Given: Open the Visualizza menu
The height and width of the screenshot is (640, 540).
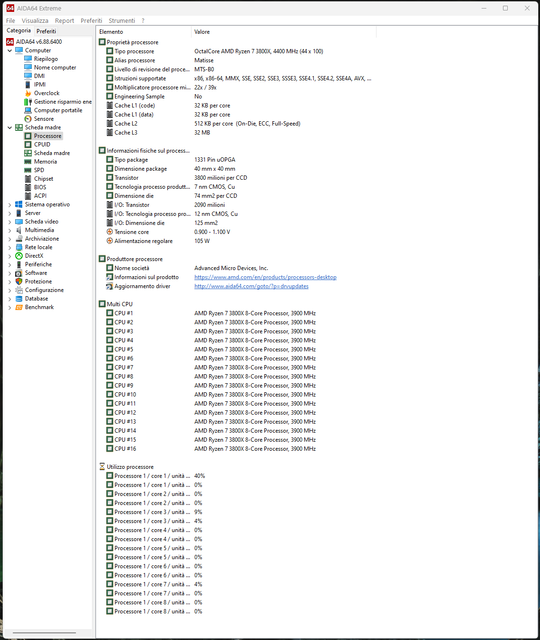Looking at the screenshot, I should (35, 20).
